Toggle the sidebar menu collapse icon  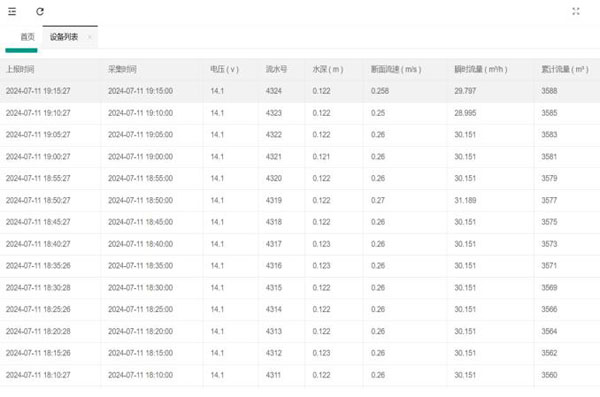(x=12, y=11)
